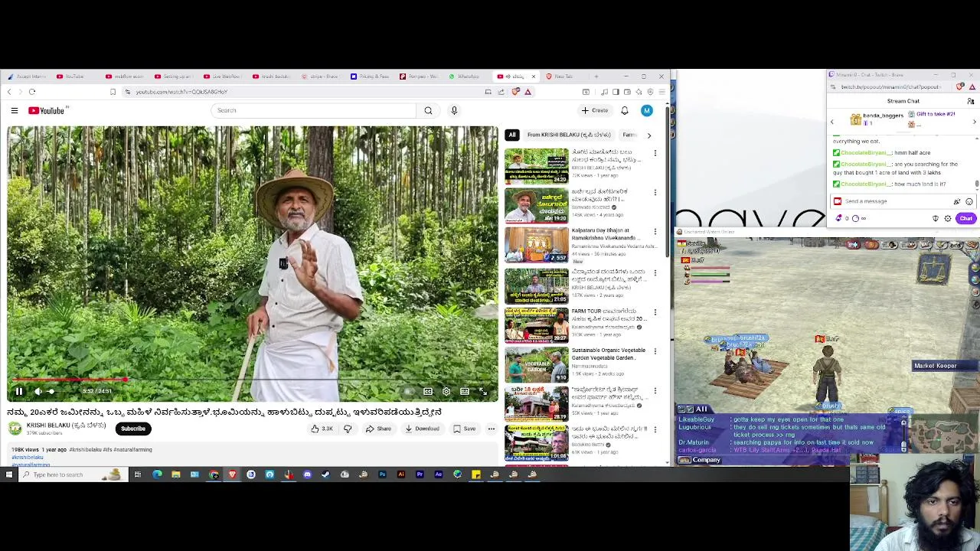This screenshot has height=551, width=980.
Task: Show next item in Twitch gift leaderboard
Action: pyautogui.click(x=975, y=122)
